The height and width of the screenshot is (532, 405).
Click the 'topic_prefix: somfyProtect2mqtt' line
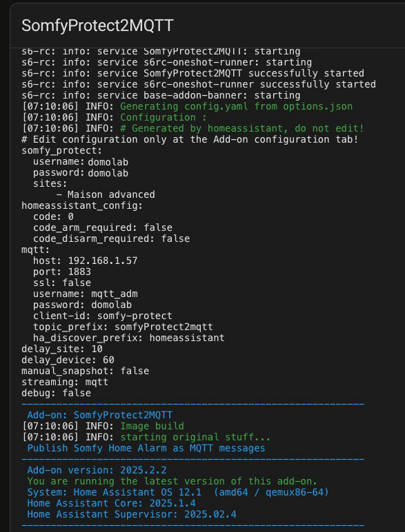(x=123, y=327)
